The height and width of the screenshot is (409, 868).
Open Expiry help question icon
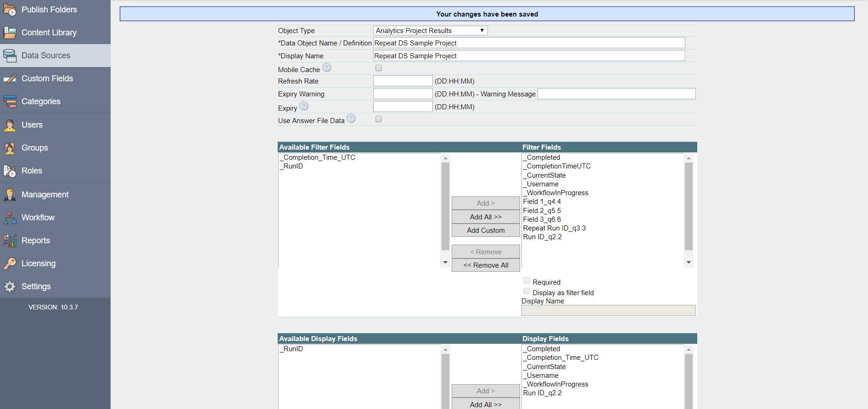304,106
